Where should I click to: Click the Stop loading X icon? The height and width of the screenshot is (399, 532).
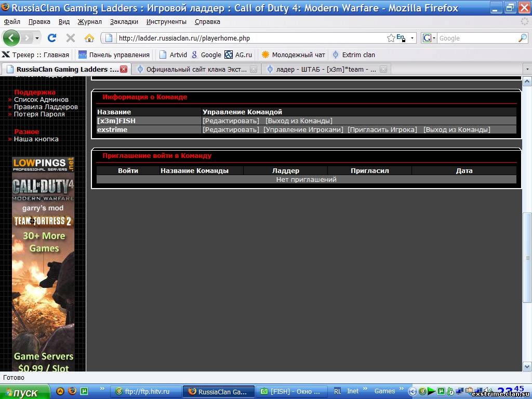point(71,38)
